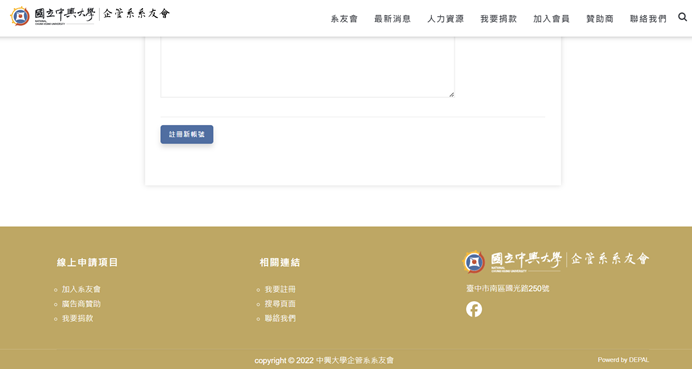The width and height of the screenshot is (692, 369).
Task: Open the 聯絡我們 navigation menu item
Action: (x=648, y=19)
